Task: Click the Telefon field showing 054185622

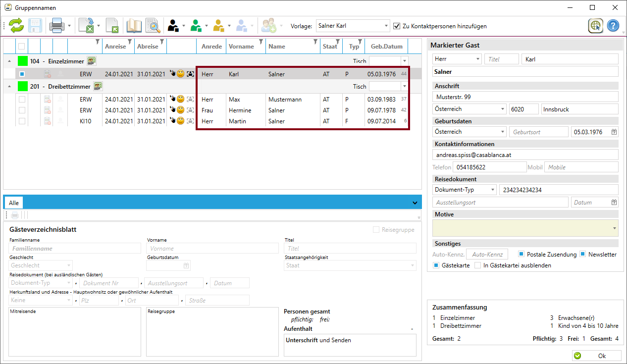Action: click(490, 167)
